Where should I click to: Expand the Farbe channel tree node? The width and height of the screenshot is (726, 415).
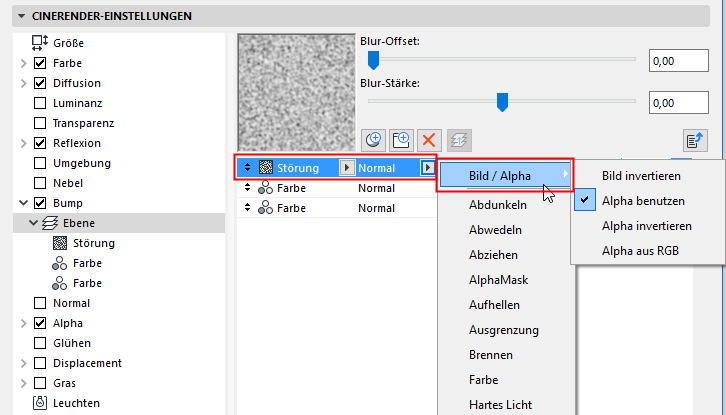point(24,63)
